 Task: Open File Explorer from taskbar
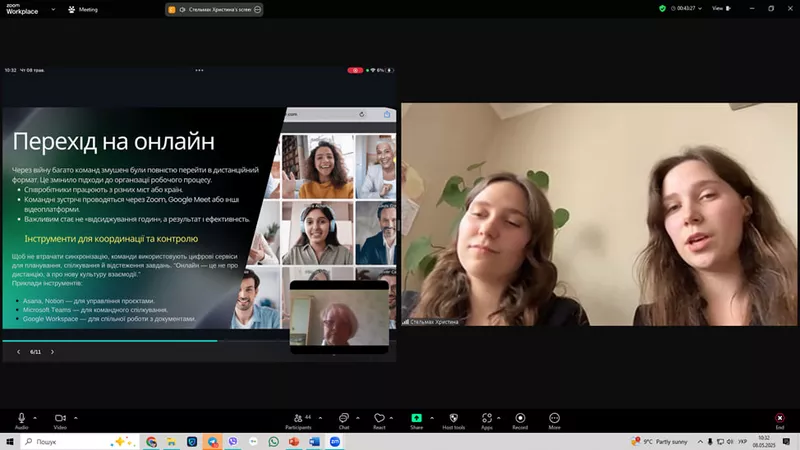[x=171, y=442]
